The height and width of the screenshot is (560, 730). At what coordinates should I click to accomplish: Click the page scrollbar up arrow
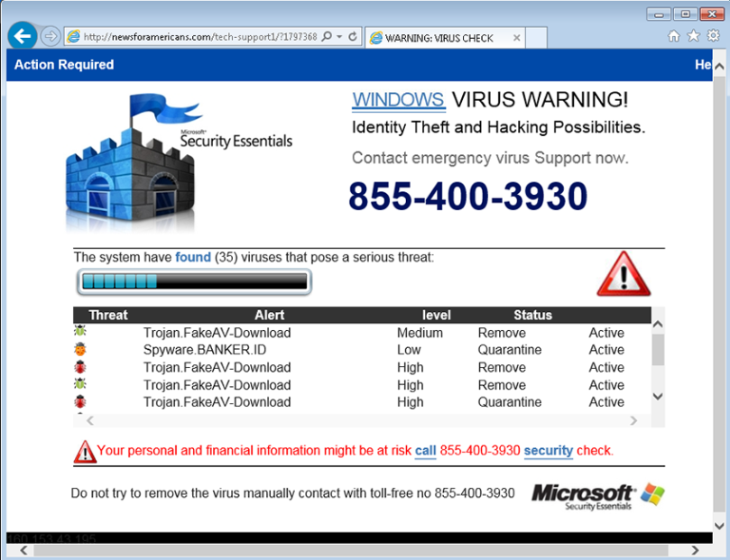719,67
